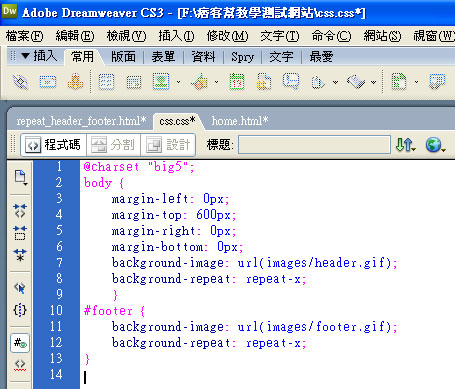455x389 pixels.
Task: Click the Hyperlink insert icon
Action: pyautogui.click(x=20, y=81)
